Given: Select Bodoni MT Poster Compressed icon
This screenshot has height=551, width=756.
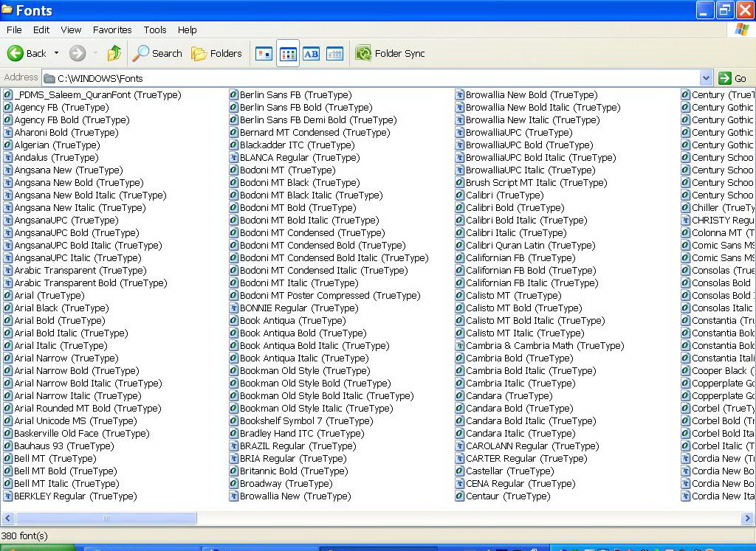Looking at the screenshot, I should coord(233,295).
